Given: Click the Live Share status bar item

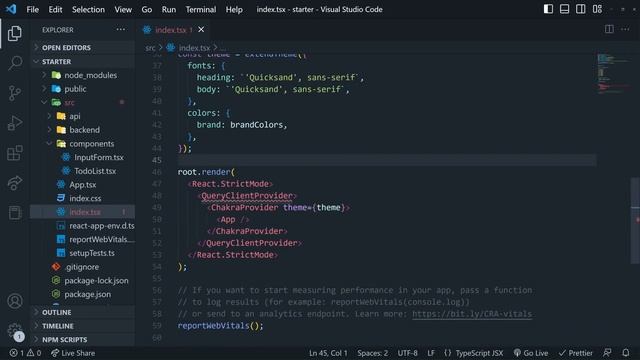Looking at the screenshot, I should [x=73, y=353].
